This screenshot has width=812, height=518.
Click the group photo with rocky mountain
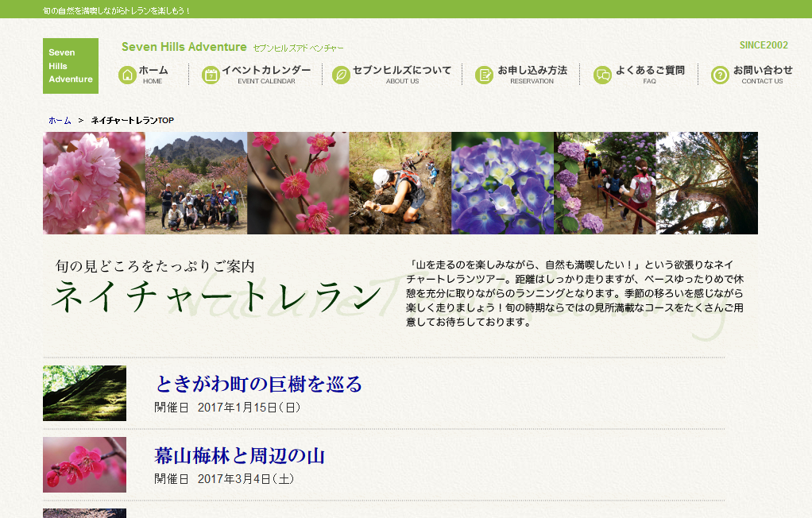tap(196, 183)
